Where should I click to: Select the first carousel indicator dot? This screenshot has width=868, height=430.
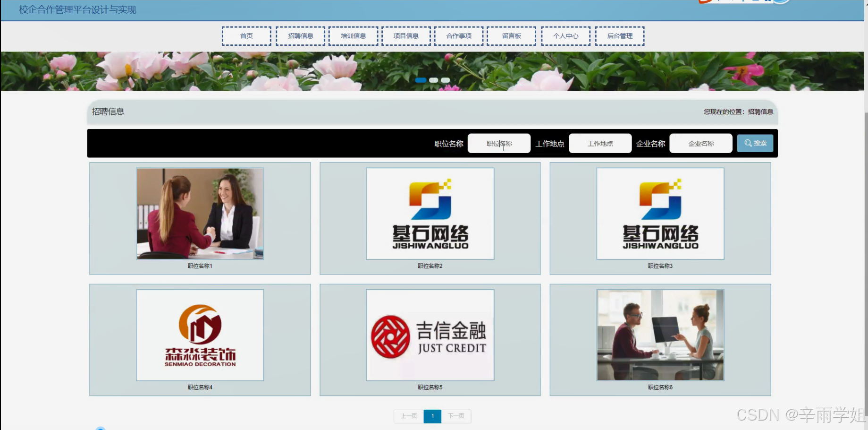coord(421,80)
